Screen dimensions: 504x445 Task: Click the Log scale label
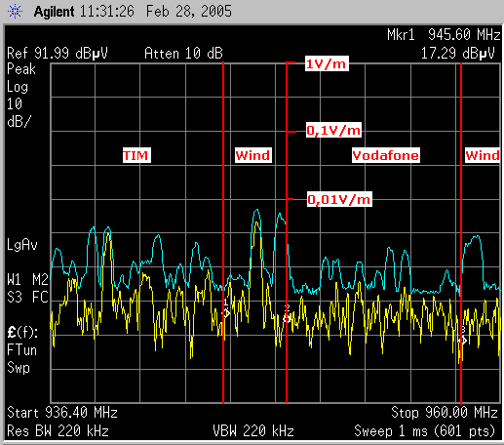[x=18, y=87]
